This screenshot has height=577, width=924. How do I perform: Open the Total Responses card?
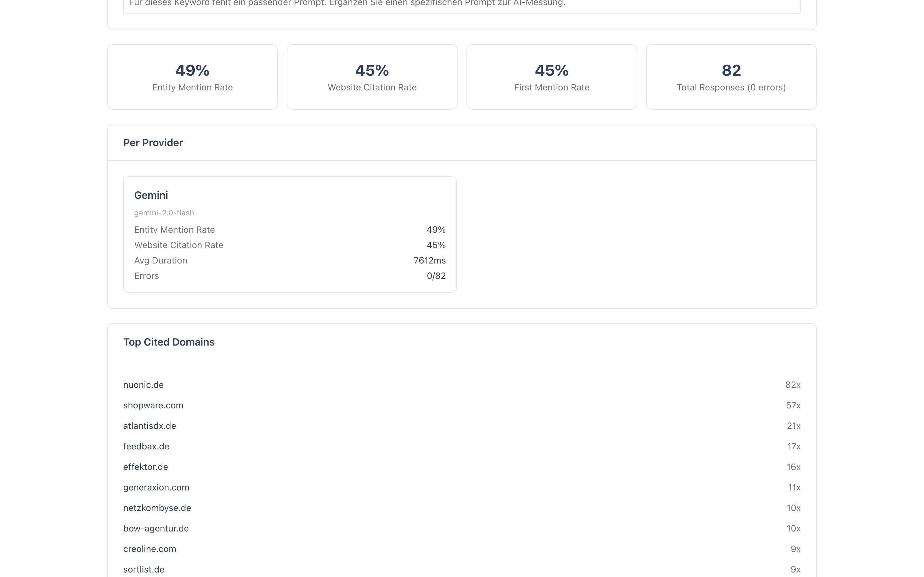[x=731, y=77]
